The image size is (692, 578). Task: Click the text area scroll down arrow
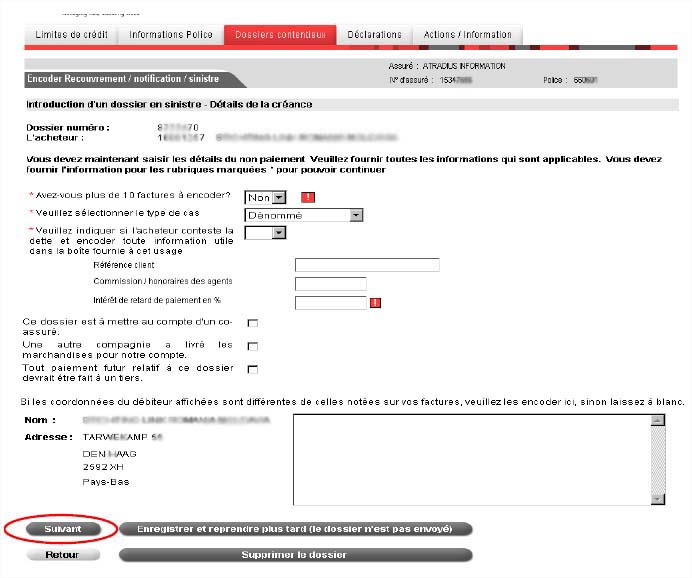(x=658, y=499)
